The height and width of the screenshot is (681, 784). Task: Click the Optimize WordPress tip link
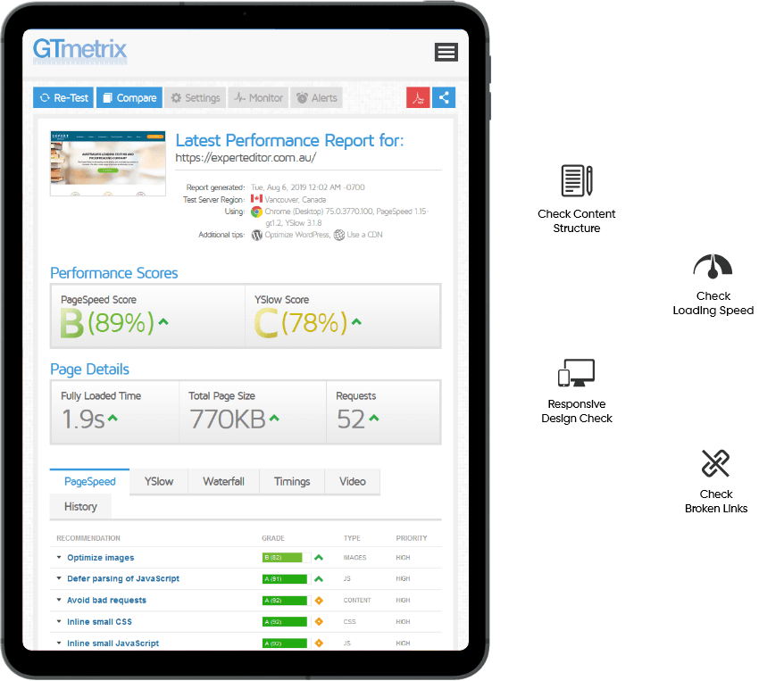tap(297, 235)
